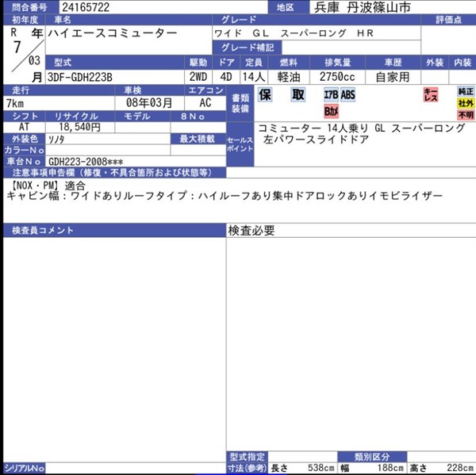Click the 14人 capacity value
476x475 pixels.
(x=254, y=77)
